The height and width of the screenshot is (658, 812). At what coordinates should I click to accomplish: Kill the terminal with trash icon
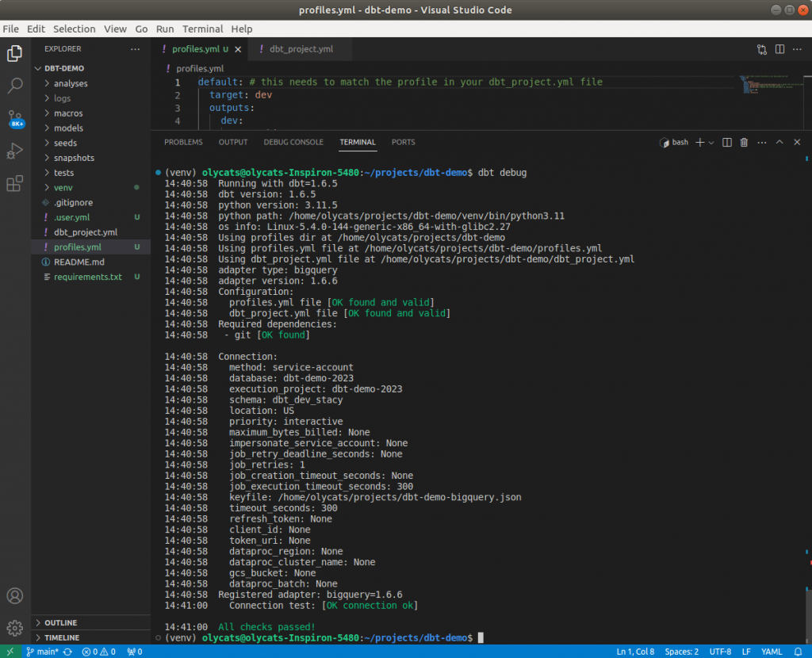[x=744, y=143]
